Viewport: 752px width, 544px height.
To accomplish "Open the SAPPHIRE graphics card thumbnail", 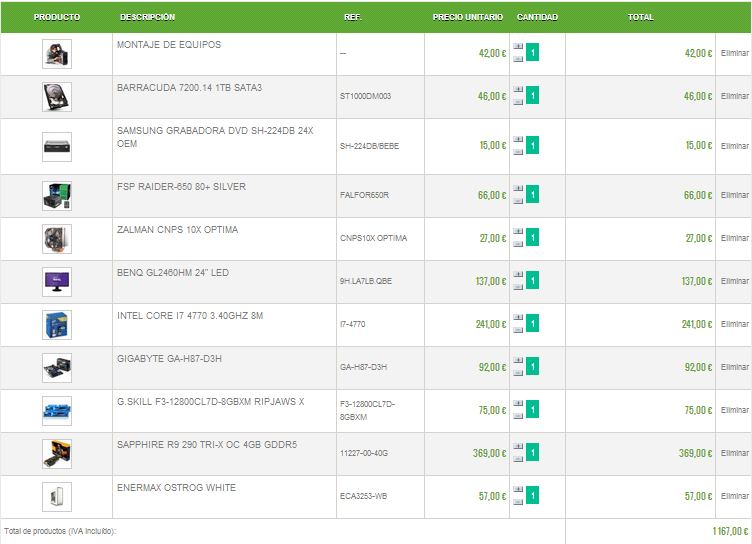I will pos(57,454).
